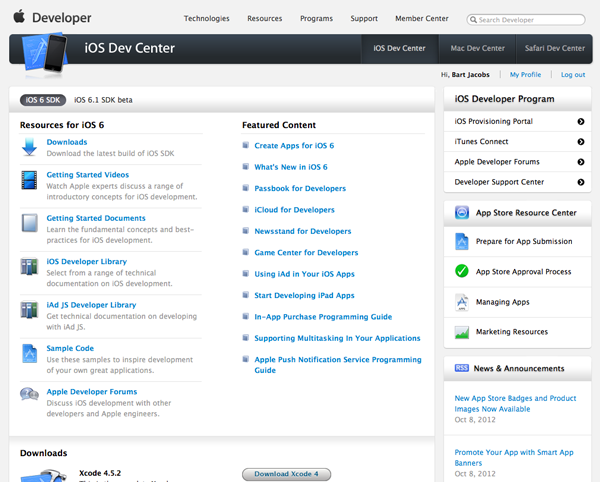Click the Log out link
600x482 pixels.
(573, 75)
